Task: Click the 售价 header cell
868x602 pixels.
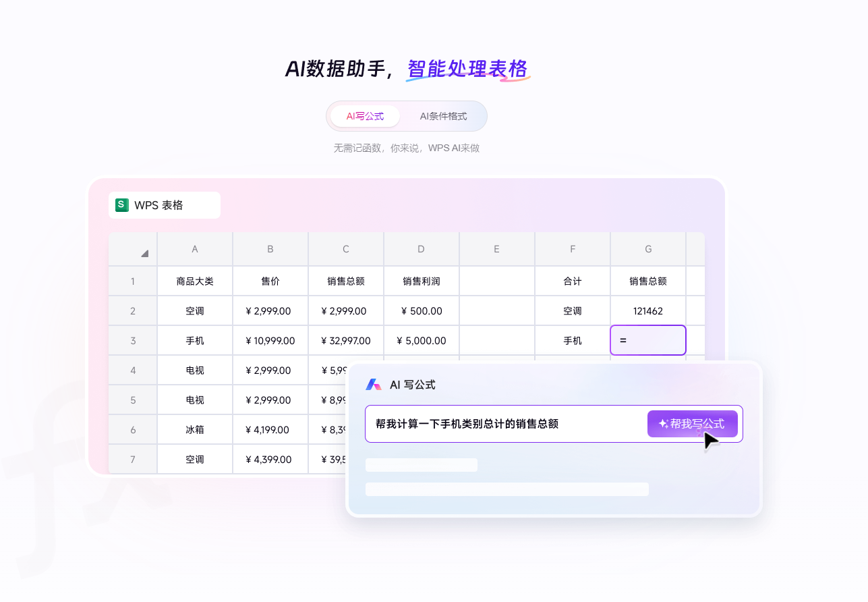Action: pos(270,281)
